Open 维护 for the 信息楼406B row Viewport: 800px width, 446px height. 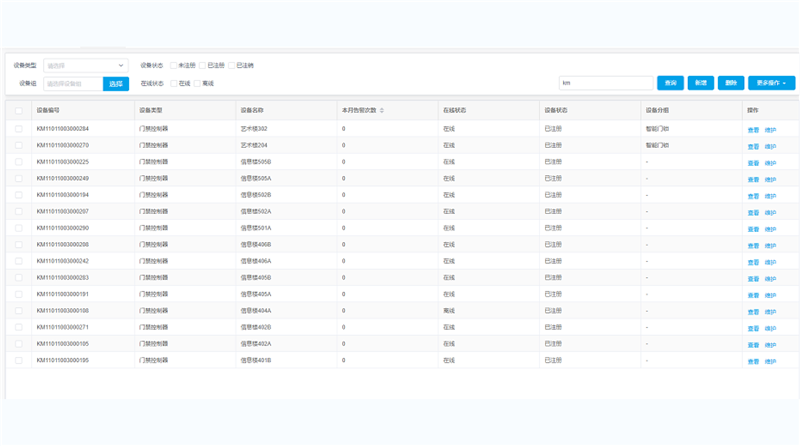pos(770,245)
